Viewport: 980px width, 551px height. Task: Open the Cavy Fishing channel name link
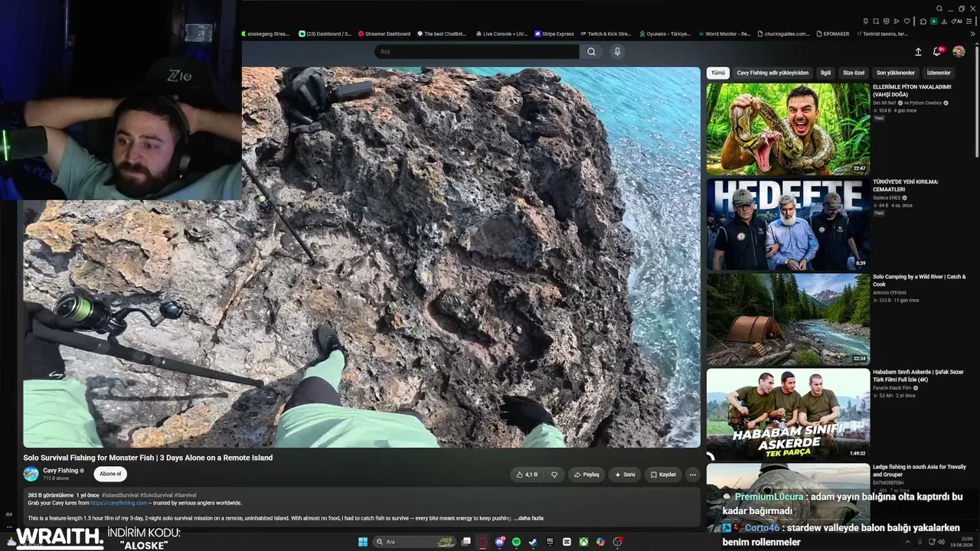coord(60,471)
